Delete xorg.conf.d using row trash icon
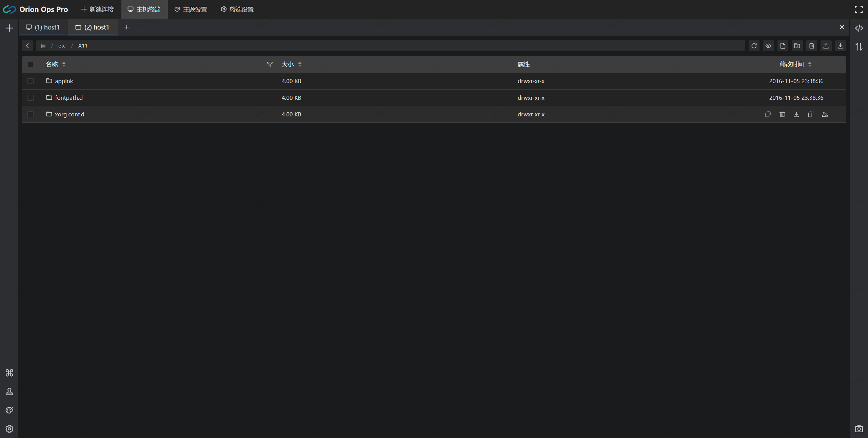Screen dimensions: 868x438 click(x=782, y=114)
